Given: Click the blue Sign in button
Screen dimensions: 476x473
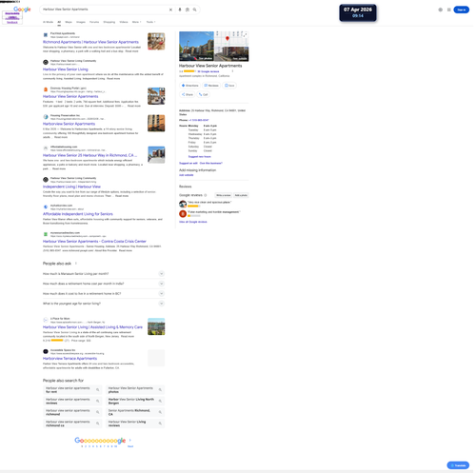Looking at the screenshot, I should (462, 10).
